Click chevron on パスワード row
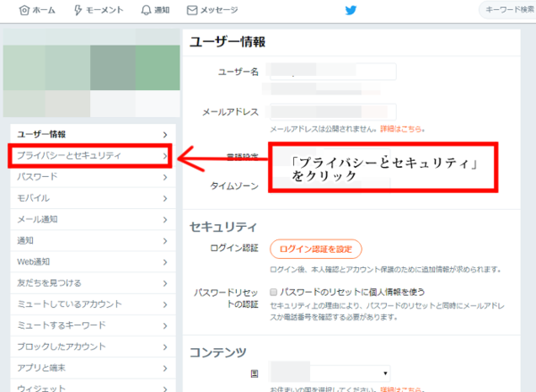Image resolution: width=536 pixels, height=392 pixels. tap(165, 178)
